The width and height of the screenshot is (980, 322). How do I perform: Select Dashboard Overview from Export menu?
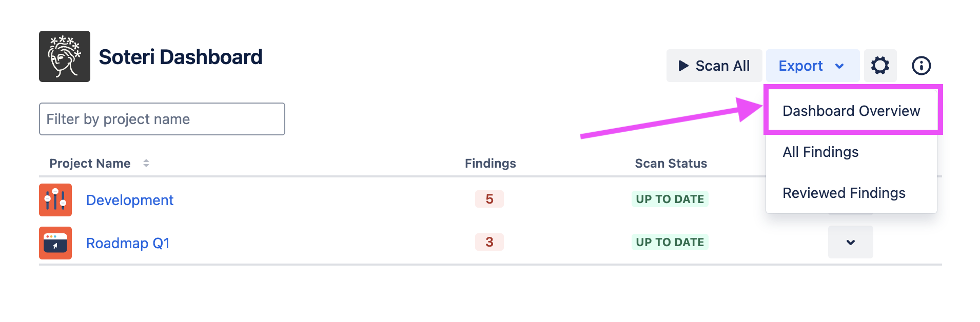coord(851,111)
